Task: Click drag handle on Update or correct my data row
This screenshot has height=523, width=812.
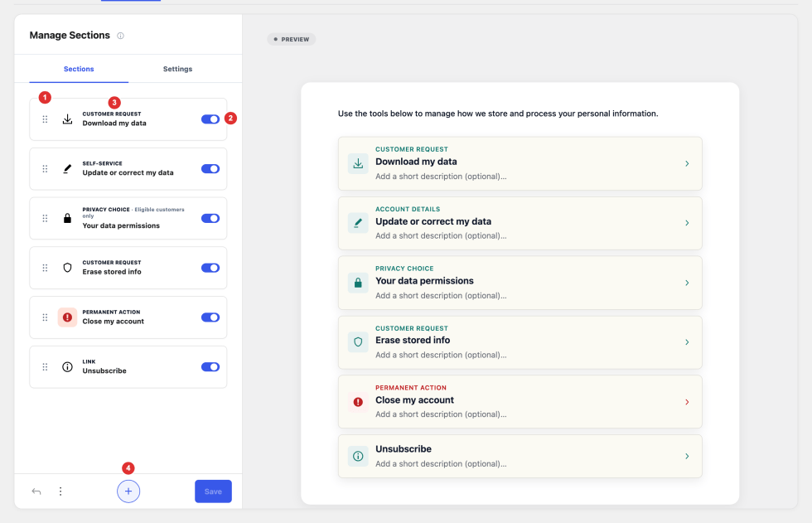Action: [x=45, y=169]
